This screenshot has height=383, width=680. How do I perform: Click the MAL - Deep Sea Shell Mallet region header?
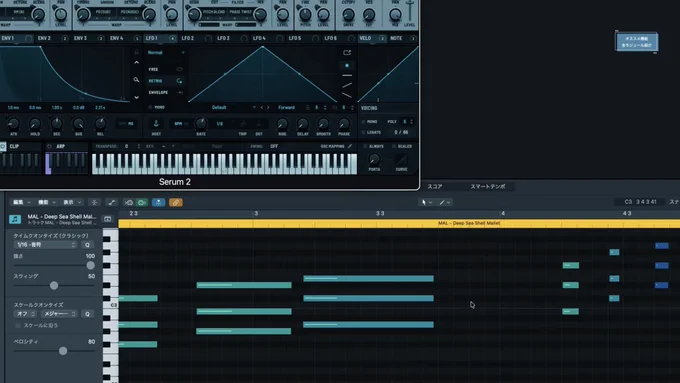click(399, 223)
